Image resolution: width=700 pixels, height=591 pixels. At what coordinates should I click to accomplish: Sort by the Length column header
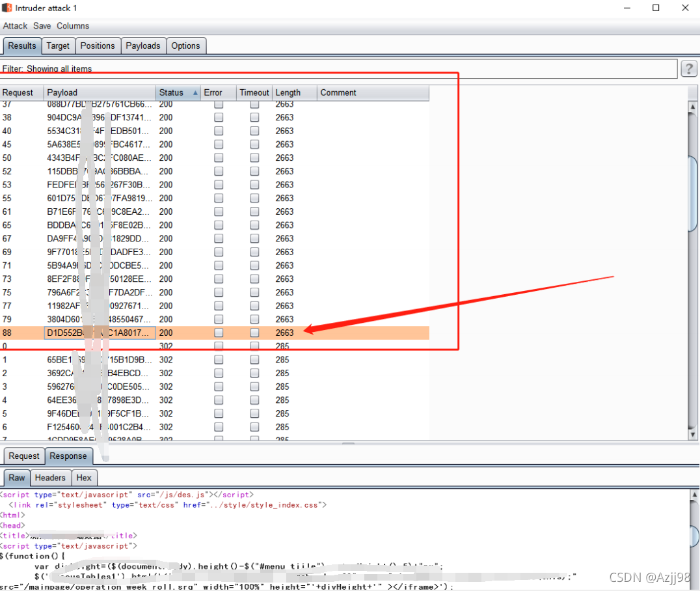pyautogui.click(x=294, y=92)
